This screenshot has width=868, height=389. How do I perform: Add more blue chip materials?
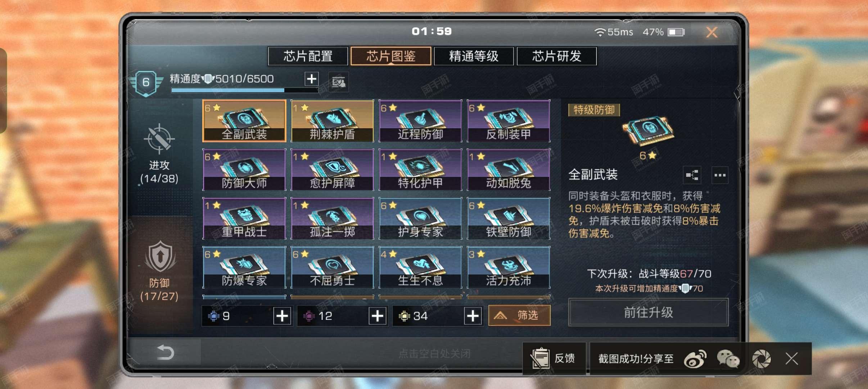(282, 316)
